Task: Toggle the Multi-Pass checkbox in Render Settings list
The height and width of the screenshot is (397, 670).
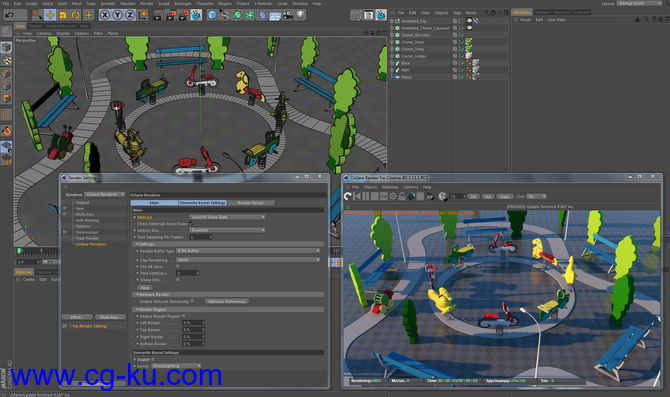Action: click(x=65, y=214)
